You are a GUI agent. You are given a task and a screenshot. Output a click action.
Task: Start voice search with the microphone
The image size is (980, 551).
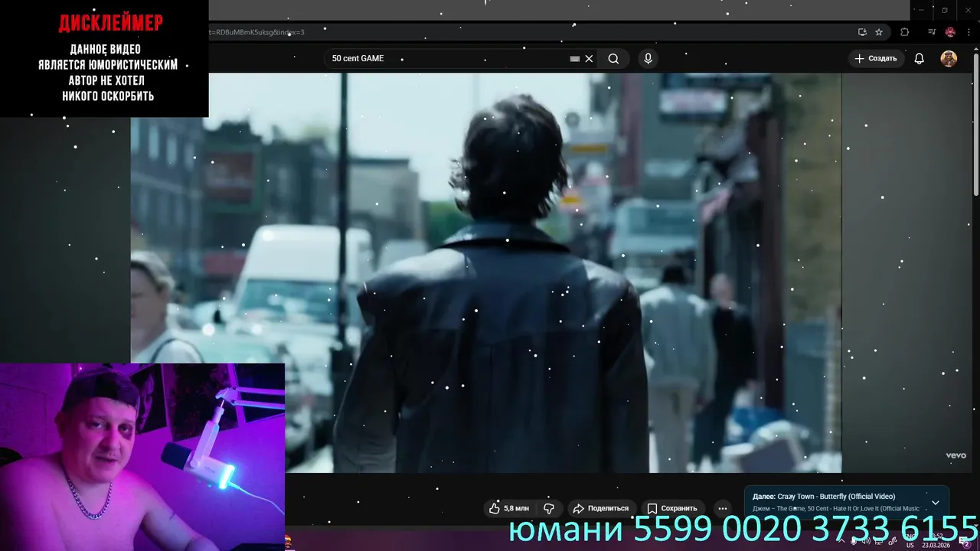coord(648,59)
